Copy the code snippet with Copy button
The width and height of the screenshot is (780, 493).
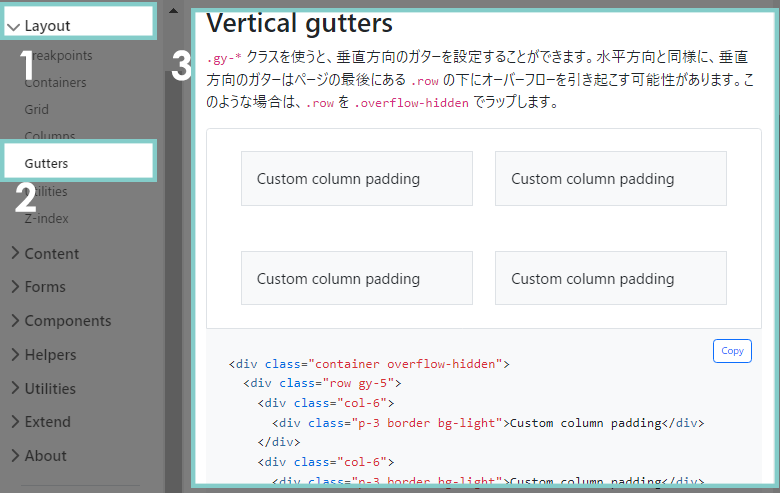pos(732,351)
